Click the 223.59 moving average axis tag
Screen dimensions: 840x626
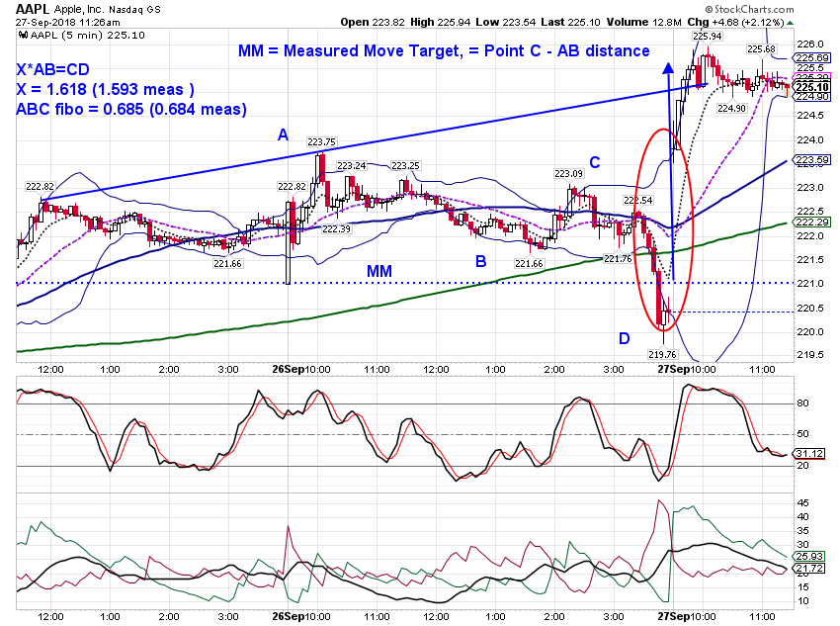[x=812, y=160]
